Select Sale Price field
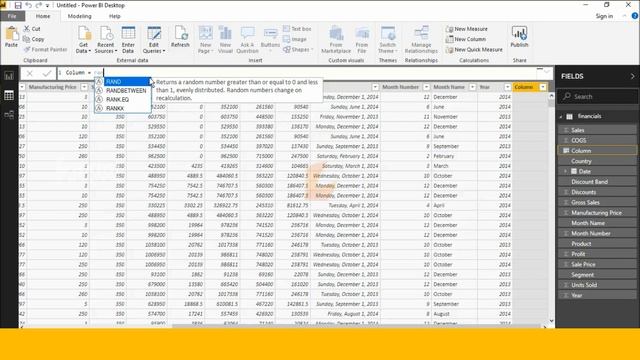Image resolution: width=640 pixels, height=360 pixels. [x=597, y=264]
